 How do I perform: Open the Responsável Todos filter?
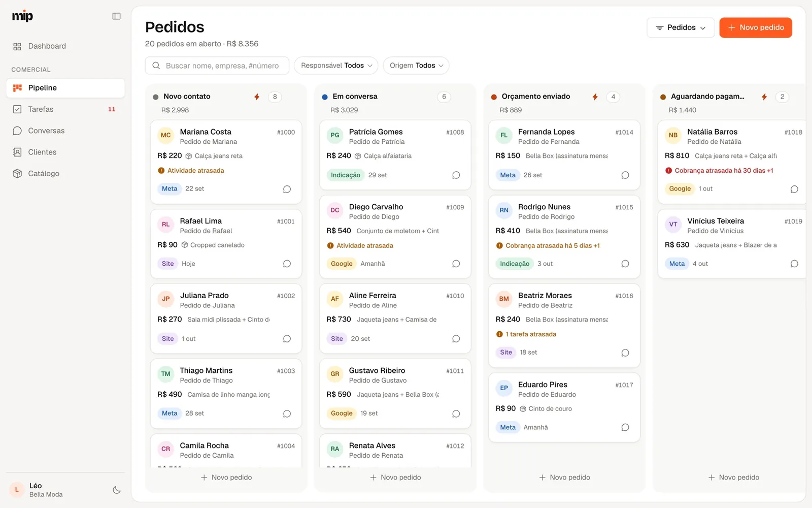pos(336,66)
